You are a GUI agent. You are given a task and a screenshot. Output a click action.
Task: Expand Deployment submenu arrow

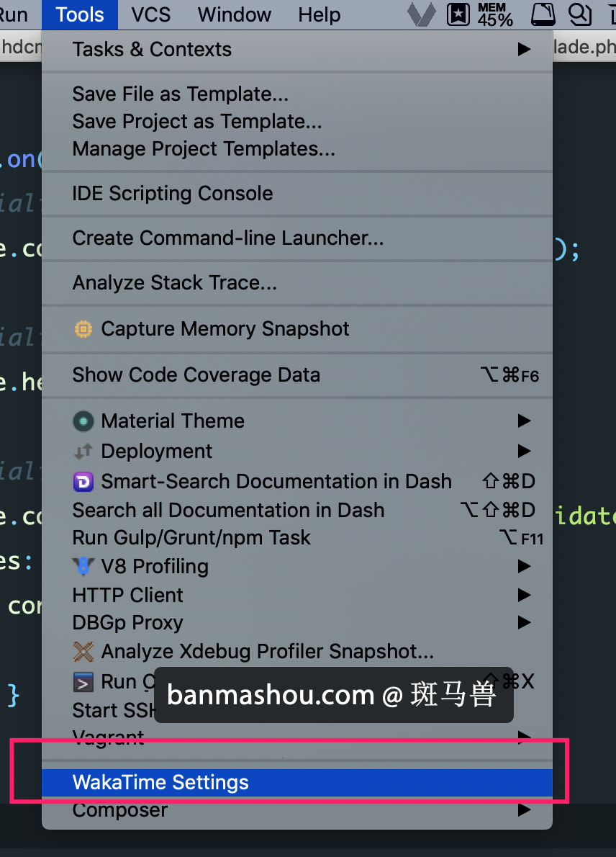[x=525, y=451]
